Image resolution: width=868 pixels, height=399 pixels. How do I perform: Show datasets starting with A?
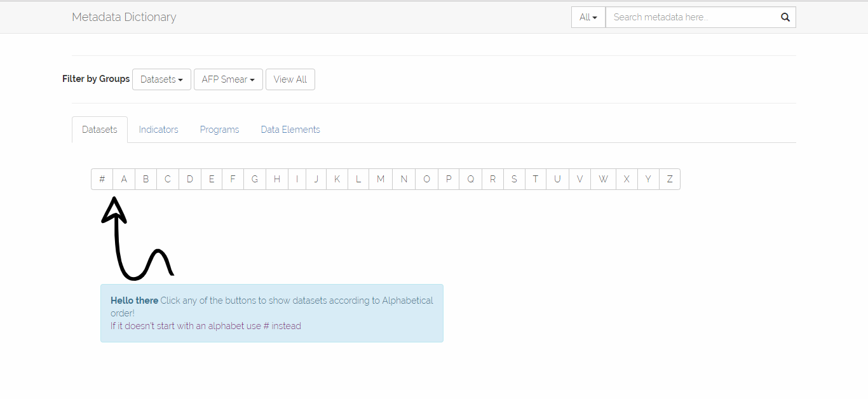point(124,179)
